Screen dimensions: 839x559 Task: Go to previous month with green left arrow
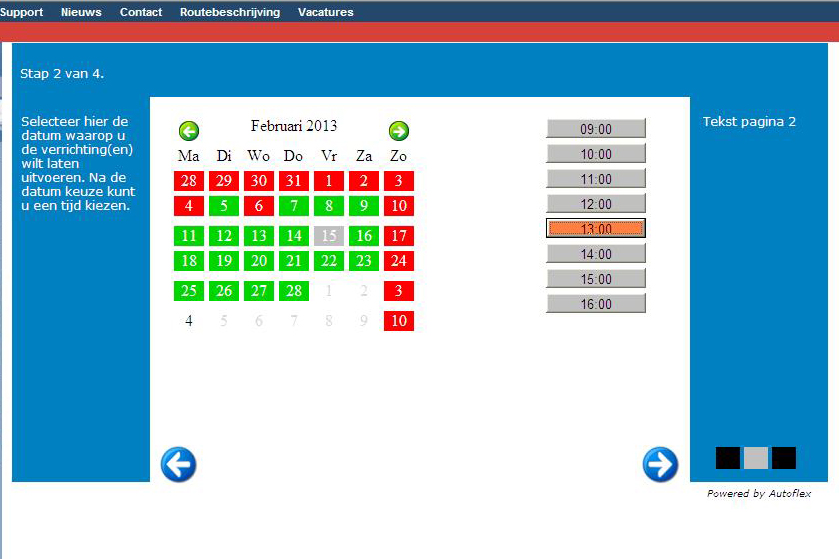(189, 131)
